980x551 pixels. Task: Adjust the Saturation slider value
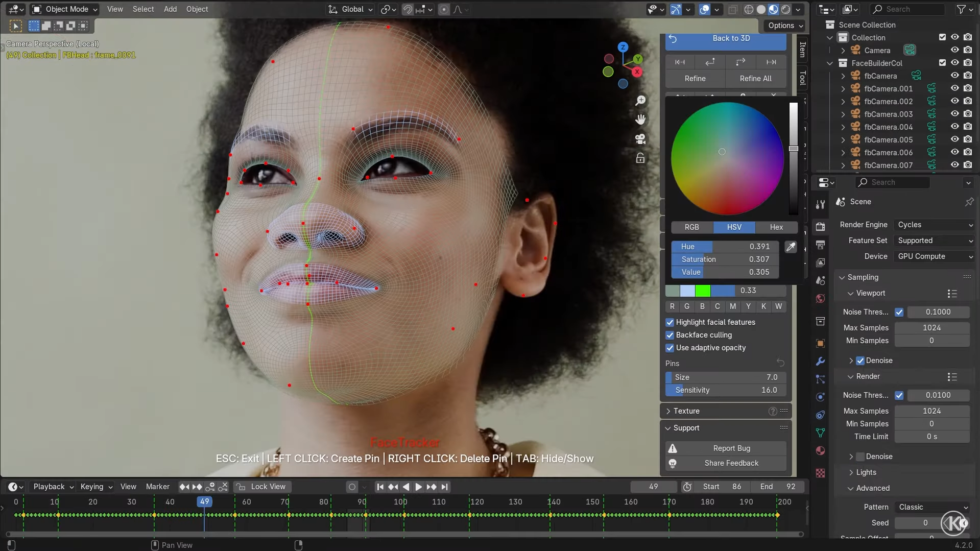[x=725, y=259]
